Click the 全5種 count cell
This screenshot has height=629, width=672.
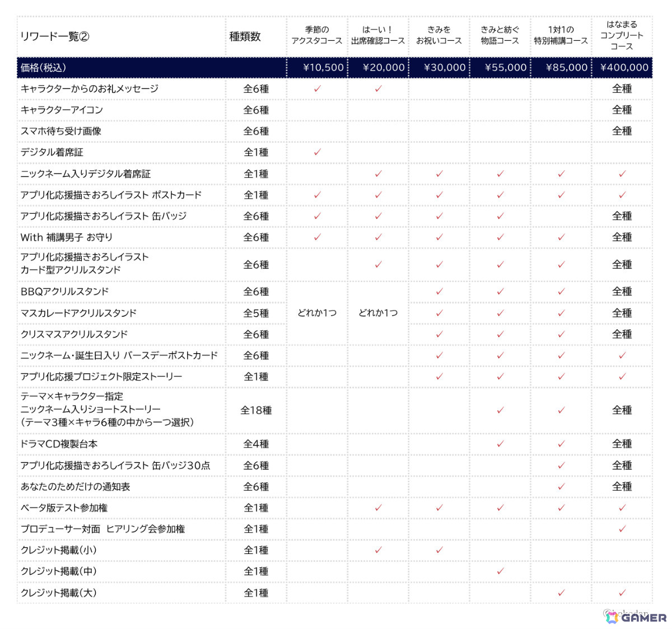256,313
